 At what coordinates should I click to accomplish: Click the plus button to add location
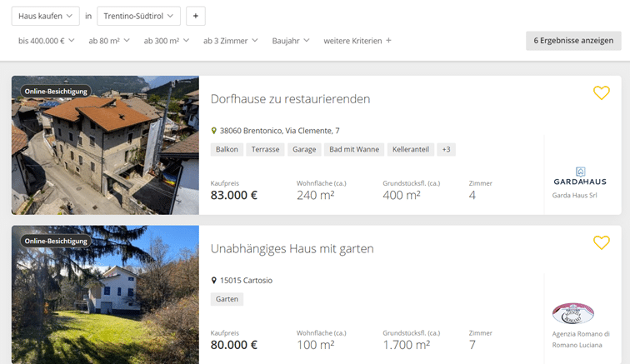point(195,16)
